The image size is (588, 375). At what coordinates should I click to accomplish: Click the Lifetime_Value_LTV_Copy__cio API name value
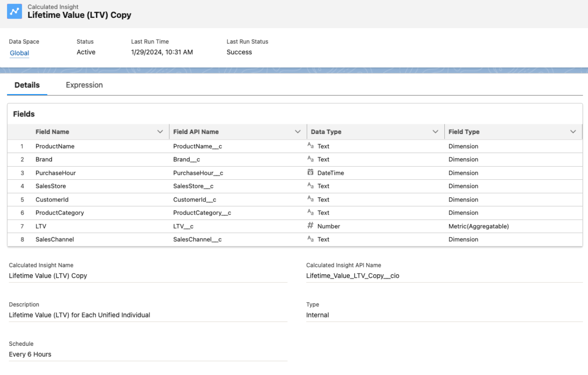tap(353, 276)
